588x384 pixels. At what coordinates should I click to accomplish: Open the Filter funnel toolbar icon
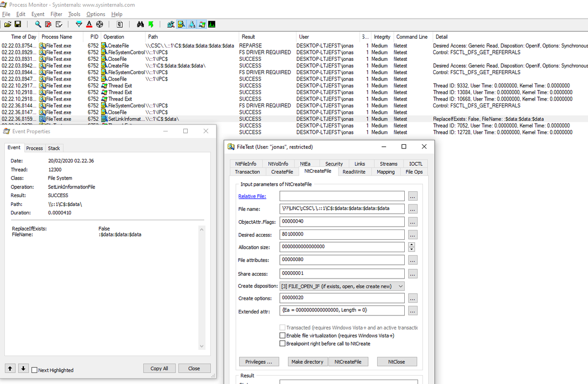(79, 25)
